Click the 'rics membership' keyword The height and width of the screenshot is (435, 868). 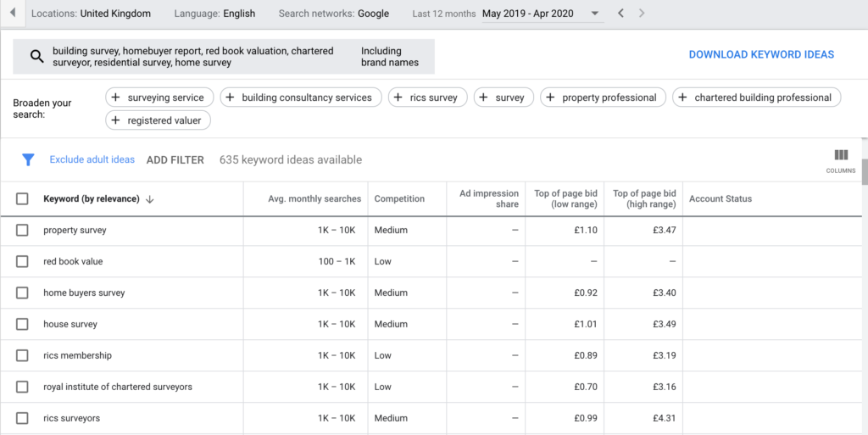click(77, 355)
